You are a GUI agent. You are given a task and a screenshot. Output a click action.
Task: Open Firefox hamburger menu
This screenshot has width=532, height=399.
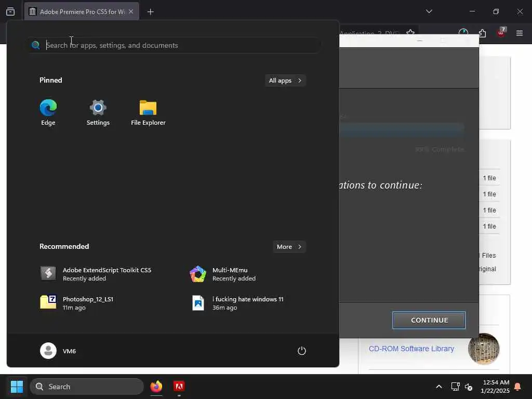click(x=519, y=33)
